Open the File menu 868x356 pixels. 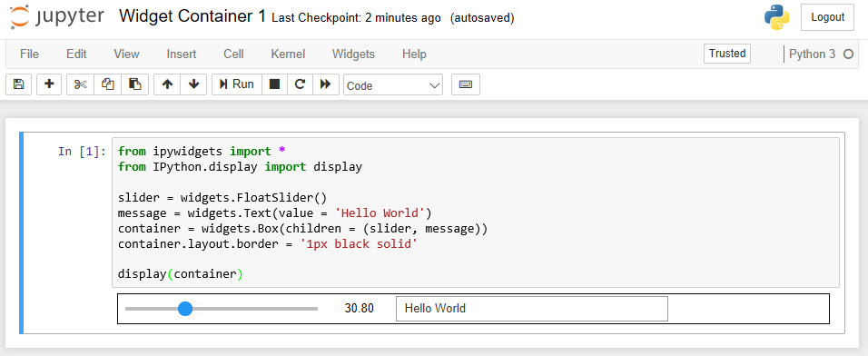(29, 54)
